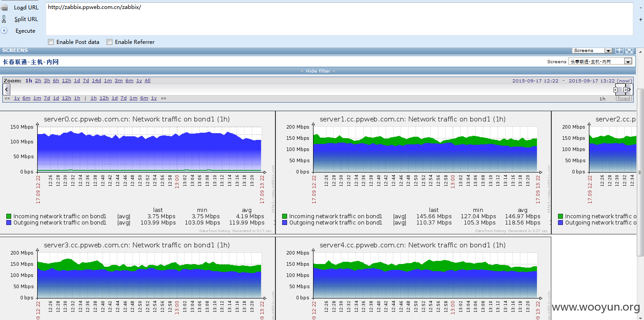Click the vertical page scrollbar
The image size is (644, 320).
point(640,173)
